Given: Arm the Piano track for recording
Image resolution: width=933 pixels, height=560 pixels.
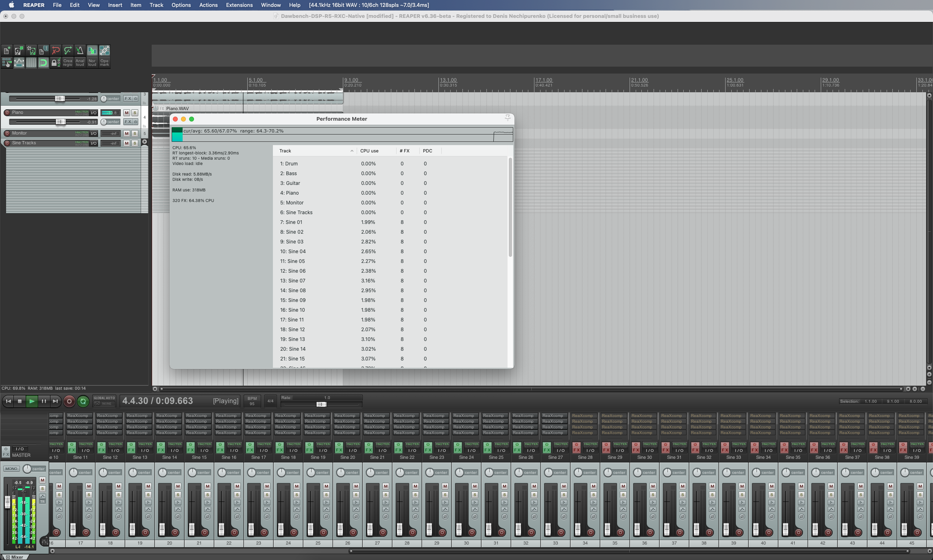Looking at the screenshot, I should coord(7,113).
